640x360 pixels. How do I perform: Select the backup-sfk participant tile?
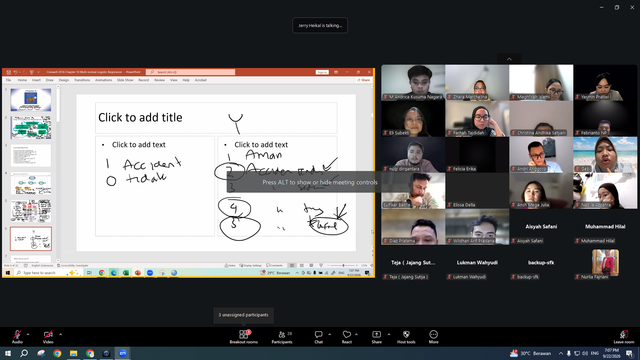[541, 263]
